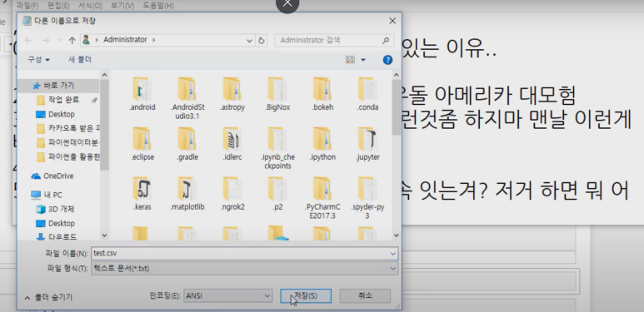Screen dimensions: 644x312
Task: Expand the file name dropdown
Action: coord(393,254)
